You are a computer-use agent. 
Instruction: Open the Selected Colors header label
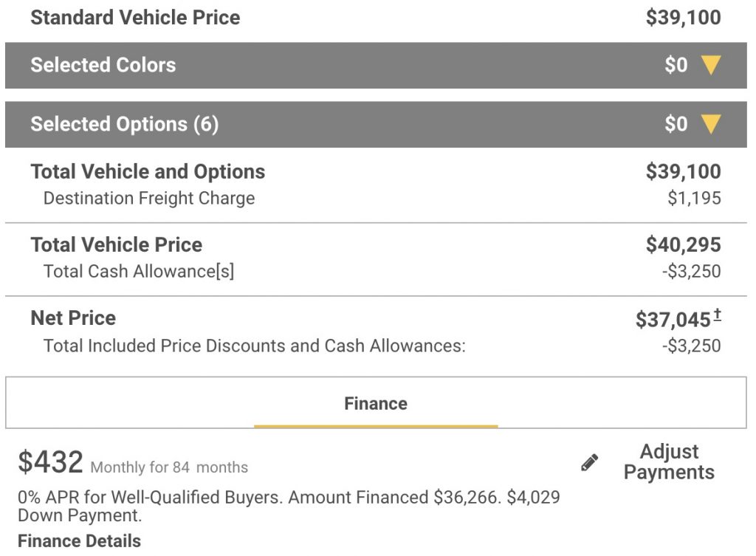[103, 65]
